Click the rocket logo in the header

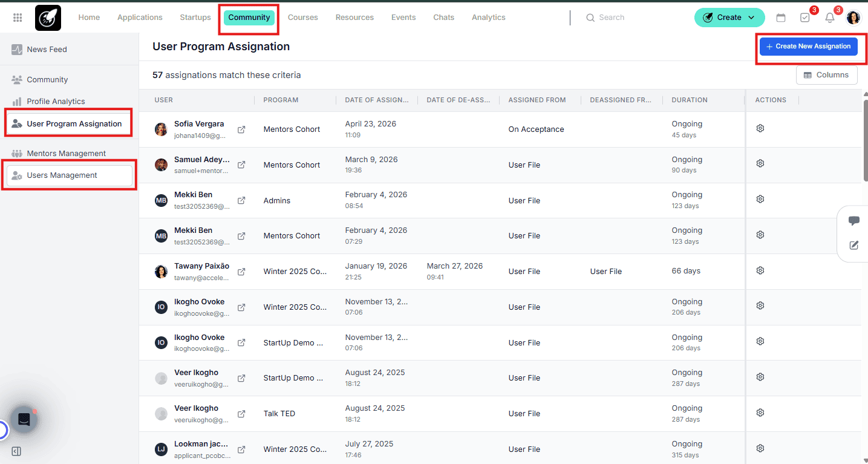[x=48, y=18]
